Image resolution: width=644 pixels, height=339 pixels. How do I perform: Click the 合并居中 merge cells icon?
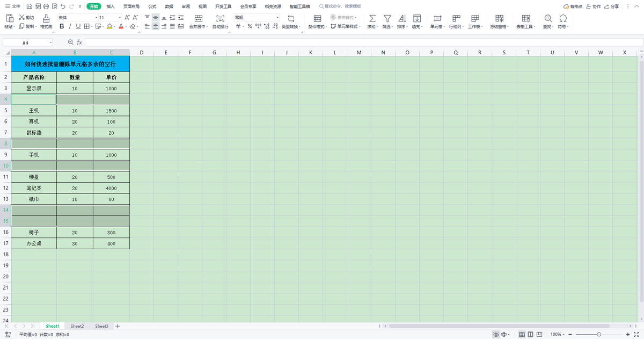tap(199, 18)
